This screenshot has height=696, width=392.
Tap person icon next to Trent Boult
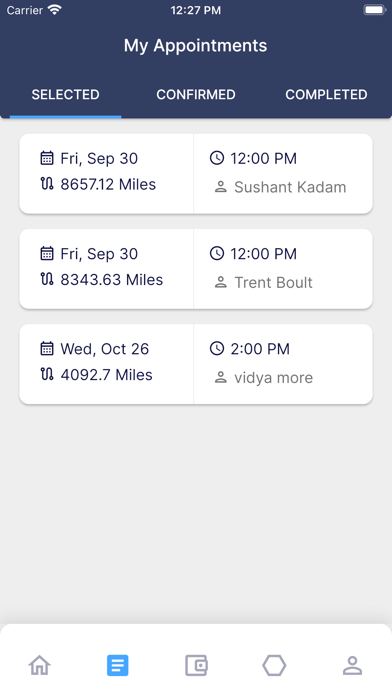221,283
